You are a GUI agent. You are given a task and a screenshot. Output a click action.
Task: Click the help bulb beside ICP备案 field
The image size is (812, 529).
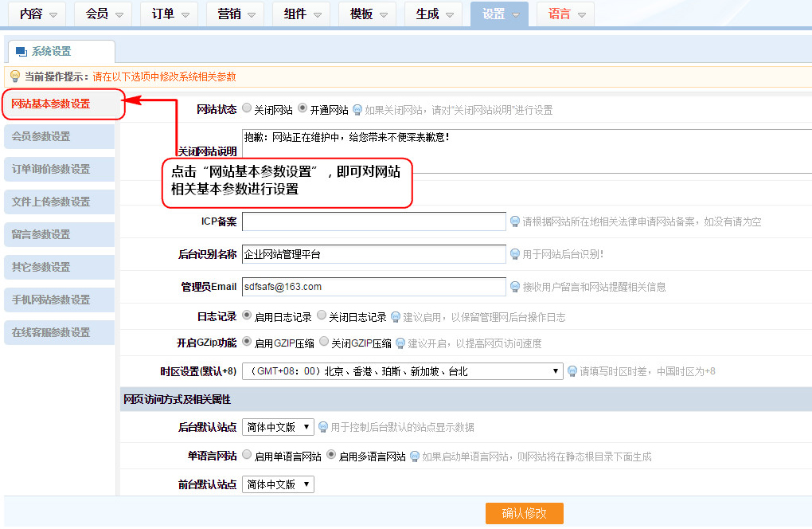click(515, 221)
